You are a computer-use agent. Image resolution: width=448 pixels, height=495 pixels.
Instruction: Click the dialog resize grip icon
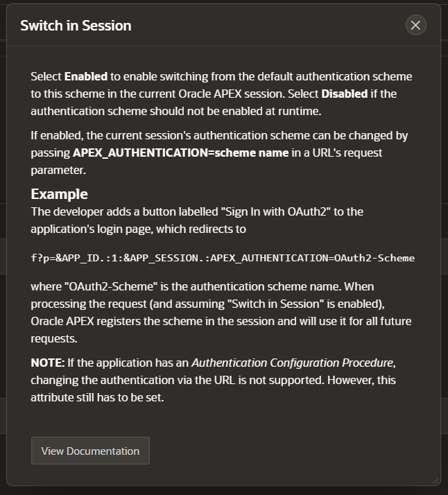436,481
